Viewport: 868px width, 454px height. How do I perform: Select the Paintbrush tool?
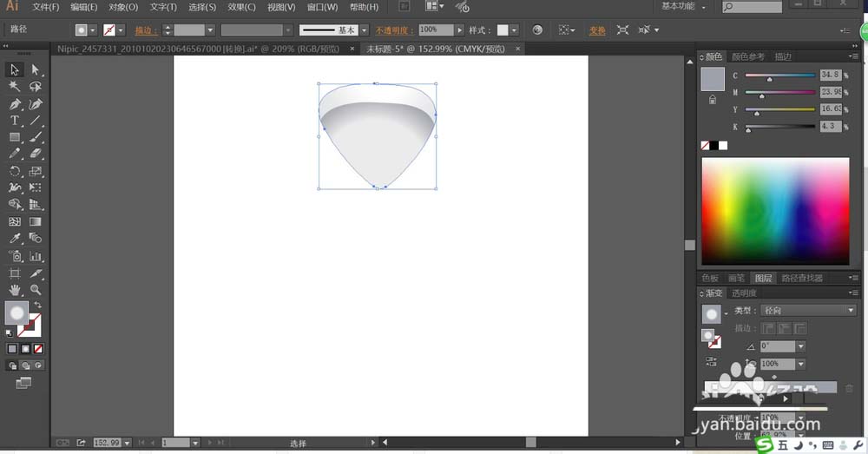click(x=36, y=137)
